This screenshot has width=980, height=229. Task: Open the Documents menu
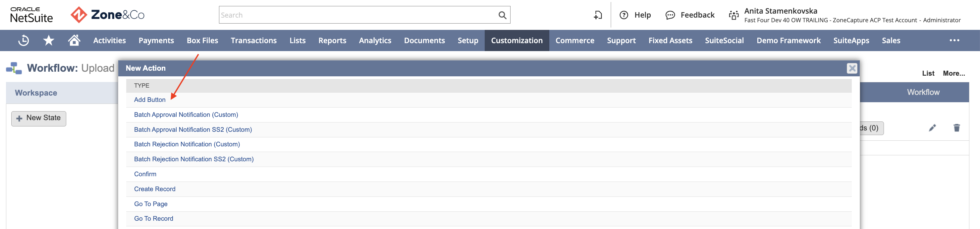(424, 40)
